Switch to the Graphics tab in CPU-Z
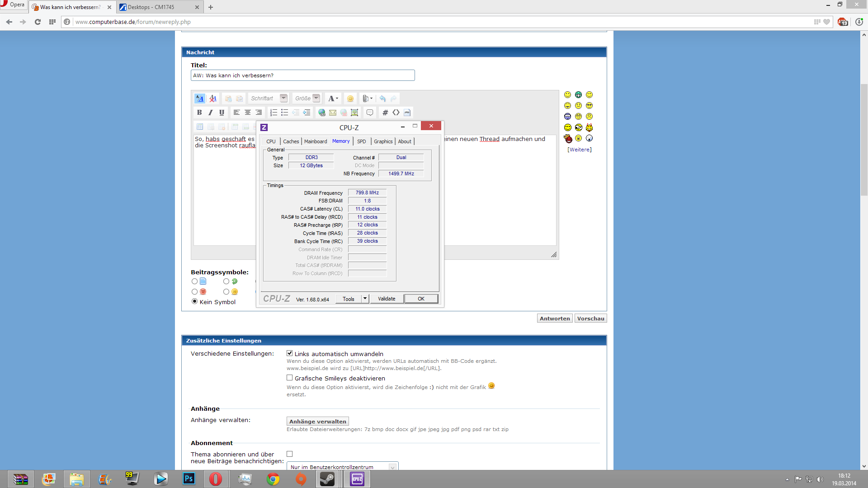The image size is (868, 488). coord(383,141)
